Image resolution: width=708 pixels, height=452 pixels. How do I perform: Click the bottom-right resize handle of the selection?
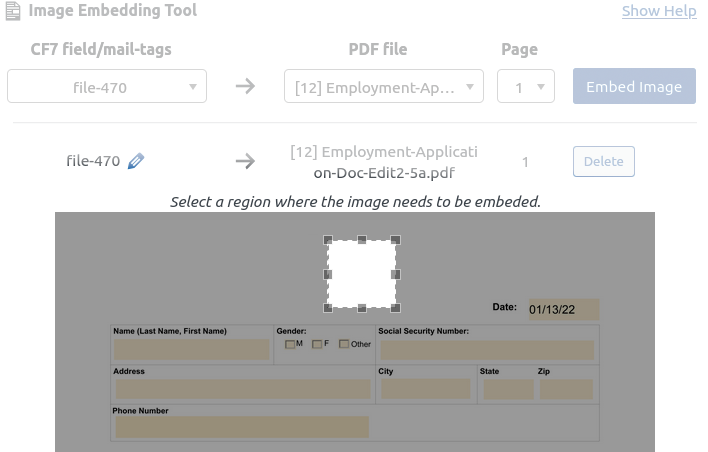[396, 307]
